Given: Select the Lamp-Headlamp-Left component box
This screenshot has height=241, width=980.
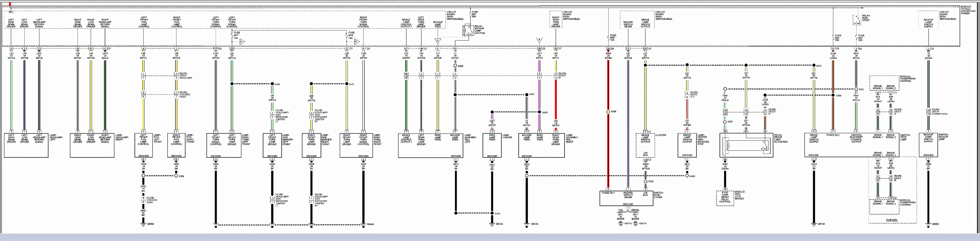Looking at the screenshot, I should coord(26,145).
